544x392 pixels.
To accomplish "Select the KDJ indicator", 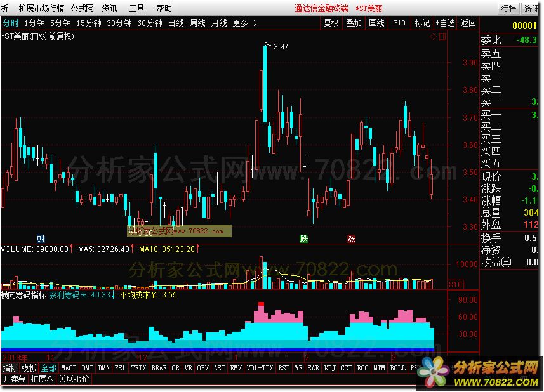I will (x=330, y=368).
